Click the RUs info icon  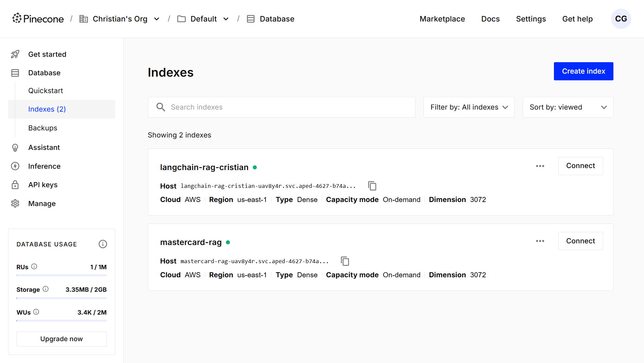tap(34, 267)
